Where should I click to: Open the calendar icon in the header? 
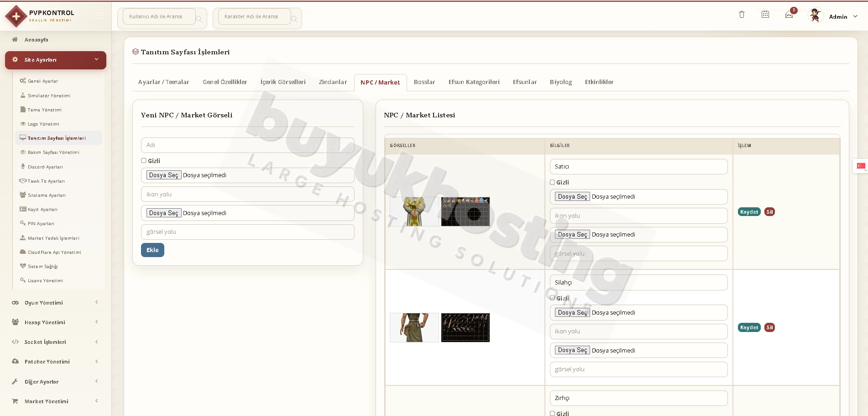[765, 15]
